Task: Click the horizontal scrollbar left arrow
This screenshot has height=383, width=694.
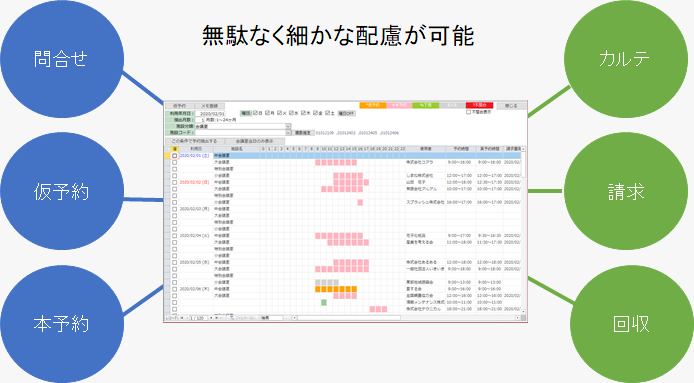Action: click(x=295, y=318)
